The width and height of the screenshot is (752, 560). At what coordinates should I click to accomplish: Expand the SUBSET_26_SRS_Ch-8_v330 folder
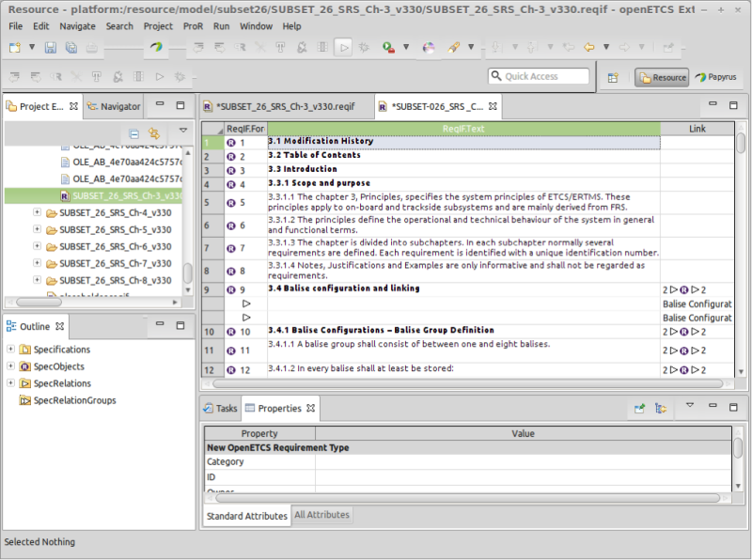pyautogui.click(x=37, y=279)
